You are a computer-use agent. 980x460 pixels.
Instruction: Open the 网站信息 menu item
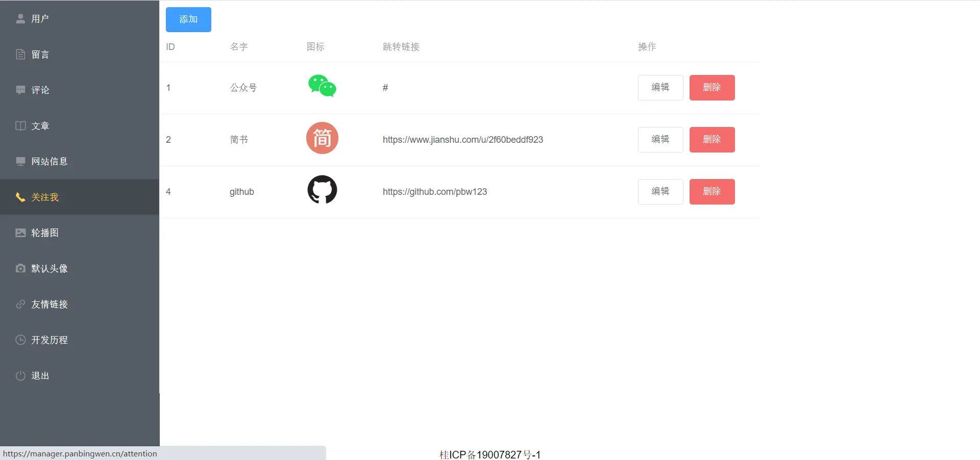pos(80,162)
